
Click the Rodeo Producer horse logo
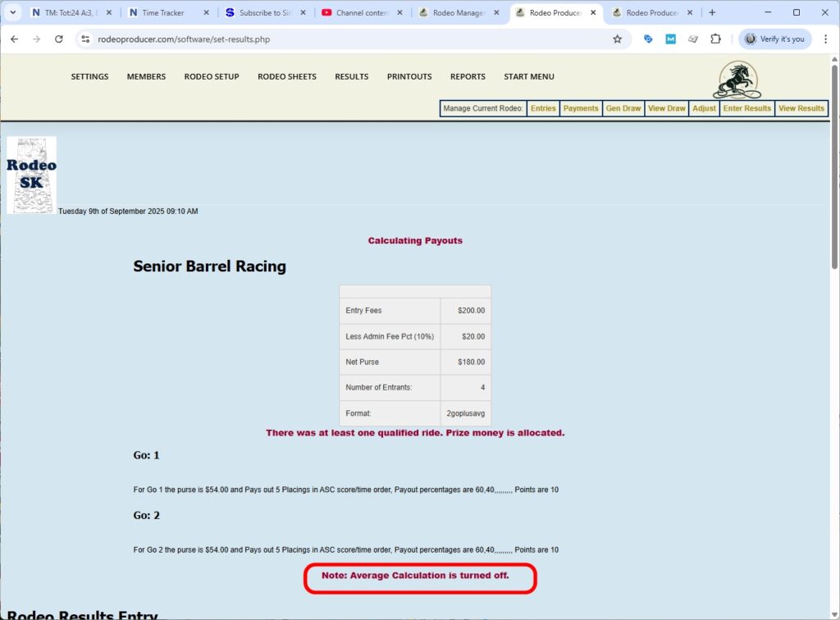(736, 80)
